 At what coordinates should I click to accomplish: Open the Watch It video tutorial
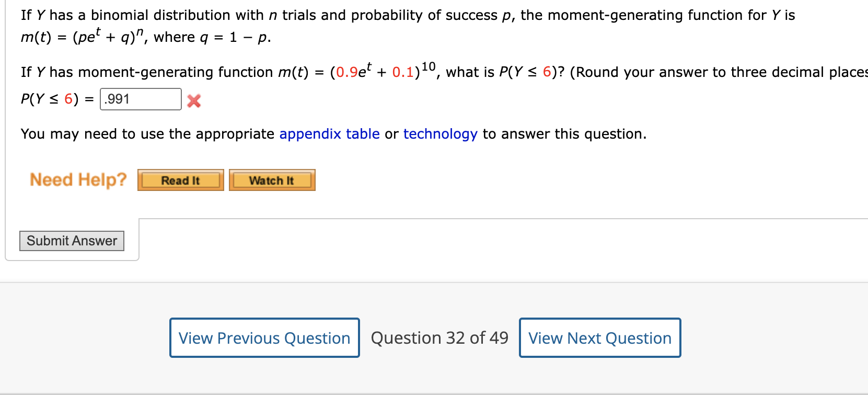point(271,180)
